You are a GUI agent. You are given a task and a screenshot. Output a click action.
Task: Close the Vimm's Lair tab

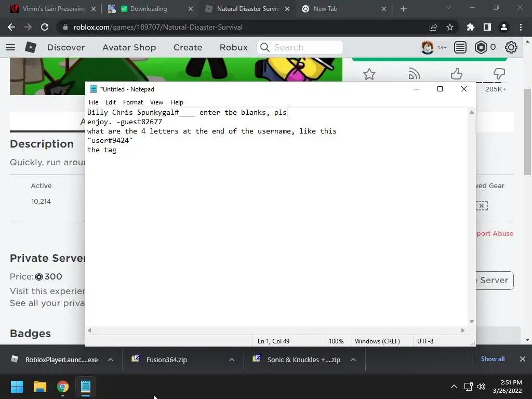click(94, 9)
